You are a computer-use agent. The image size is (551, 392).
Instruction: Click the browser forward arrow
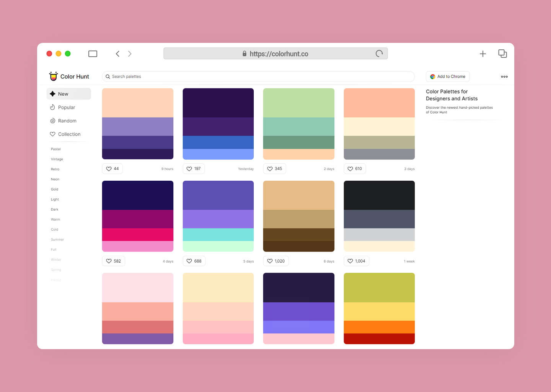tap(130, 54)
